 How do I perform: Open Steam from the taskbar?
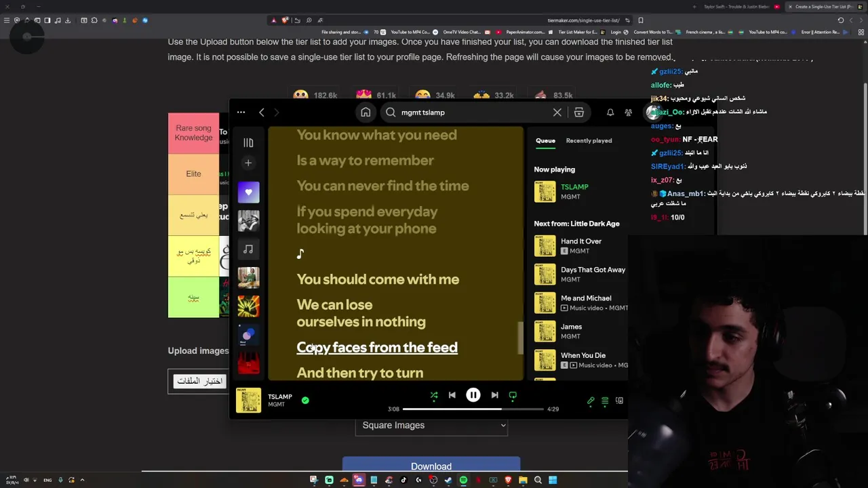pyautogui.click(x=448, y=480)
